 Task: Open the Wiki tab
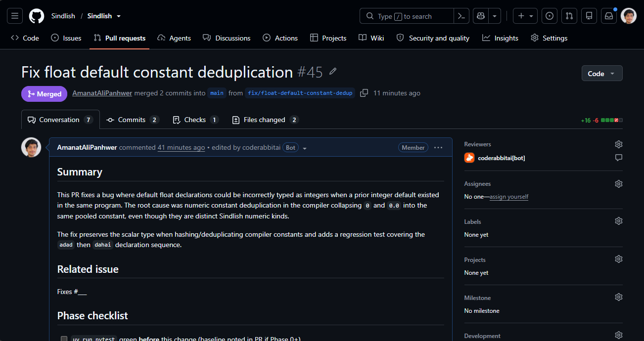pyautogui.click(x=371, y=38)
